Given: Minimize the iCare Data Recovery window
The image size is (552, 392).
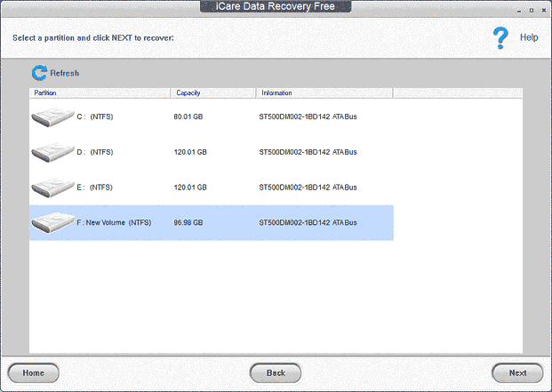Looking at the screenshot, I should (519, 11).
